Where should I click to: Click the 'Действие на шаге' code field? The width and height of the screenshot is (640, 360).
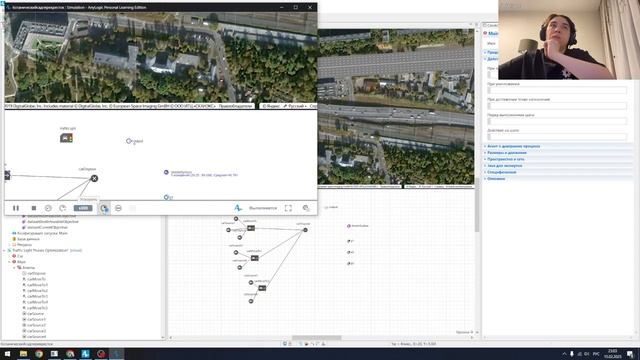point(557,137)
